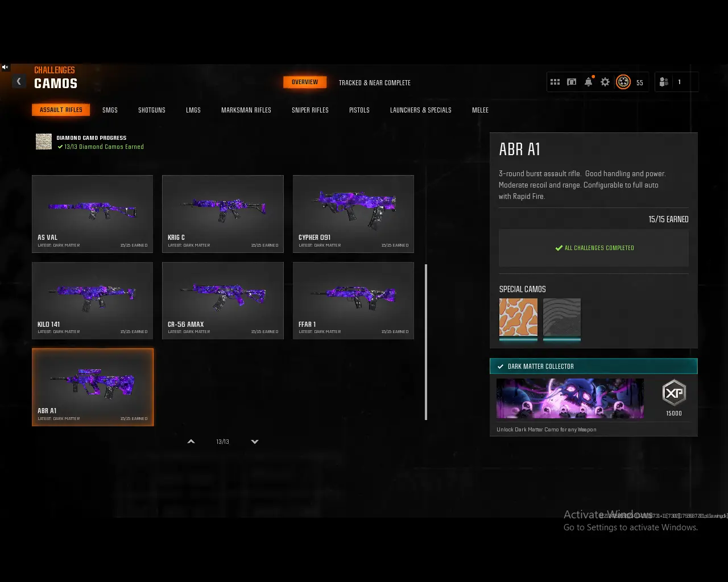The width and height of the screenshot is (728, 582).
Task: Click the Special Camos heading
Action: coord(523,289)
